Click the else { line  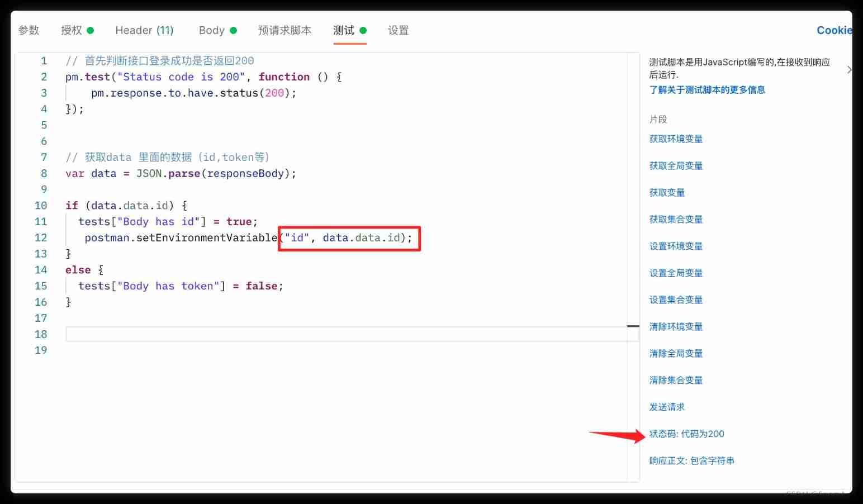[84, 270]
